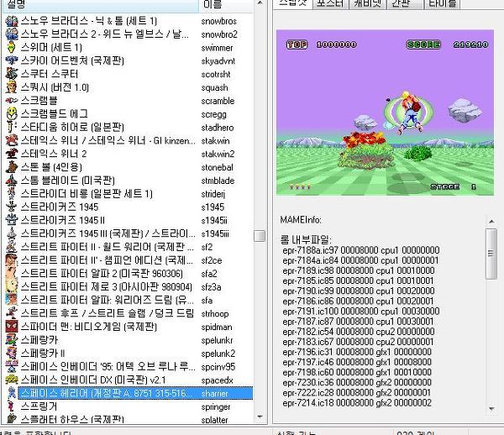The width and height of the screenshot is (504, 435).
Task: Click the skyadvnt row icon
Action: pos(12,60)
